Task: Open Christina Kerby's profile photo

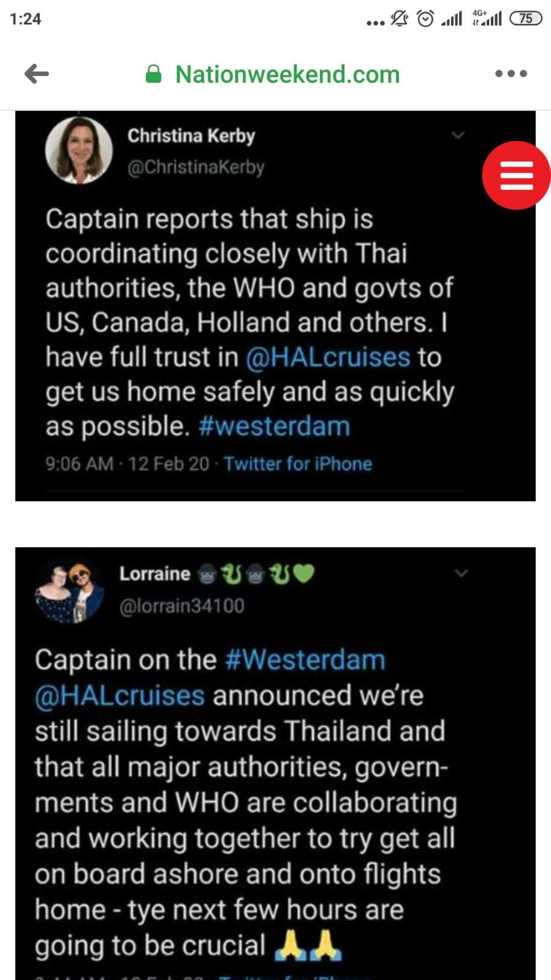Action: coord(79,151)
